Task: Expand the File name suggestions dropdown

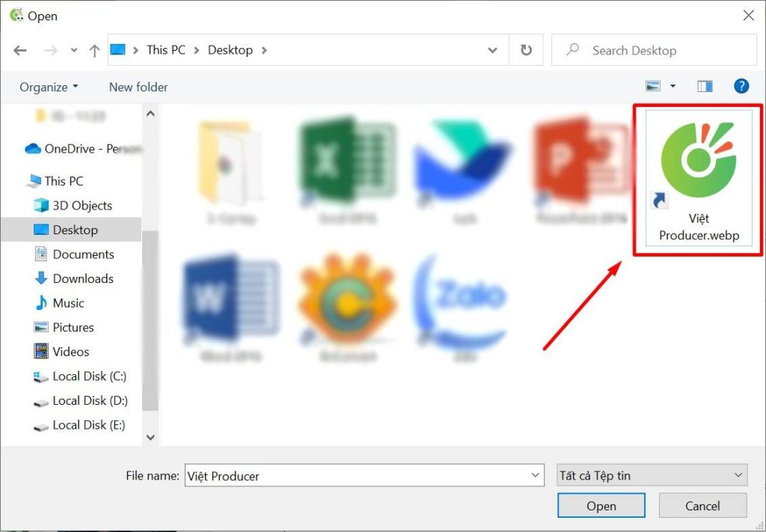Action: coord(536,475)
